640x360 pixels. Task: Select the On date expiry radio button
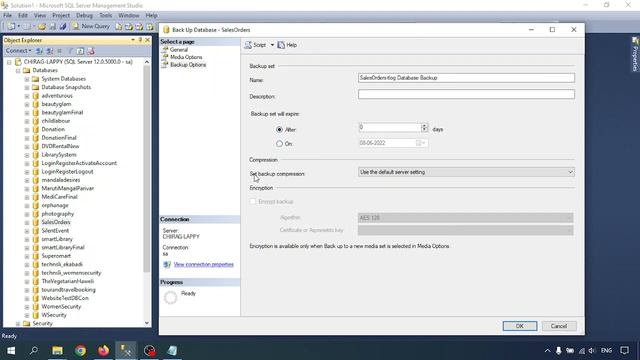(x=279, y=144)
